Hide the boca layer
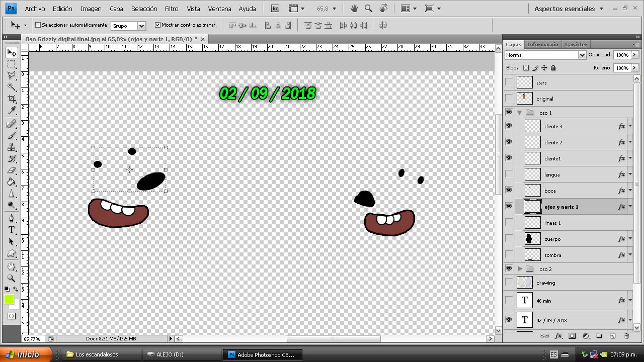The height and width of the screenshot is (362, 644). [509, 190]
